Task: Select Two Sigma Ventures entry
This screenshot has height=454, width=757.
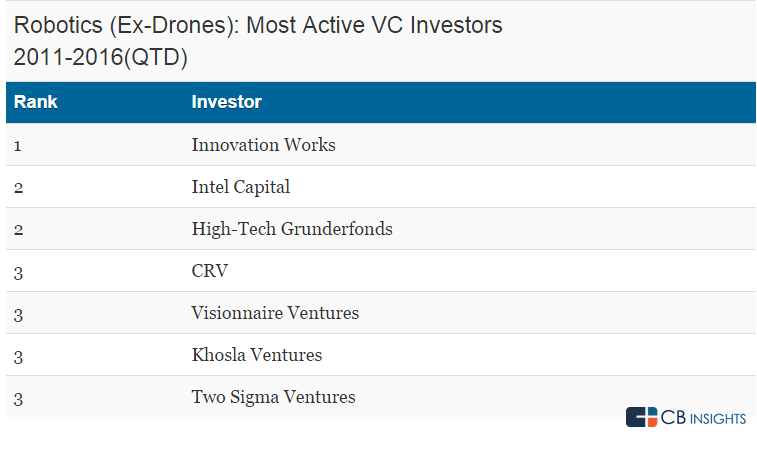Action: point(273,397)
